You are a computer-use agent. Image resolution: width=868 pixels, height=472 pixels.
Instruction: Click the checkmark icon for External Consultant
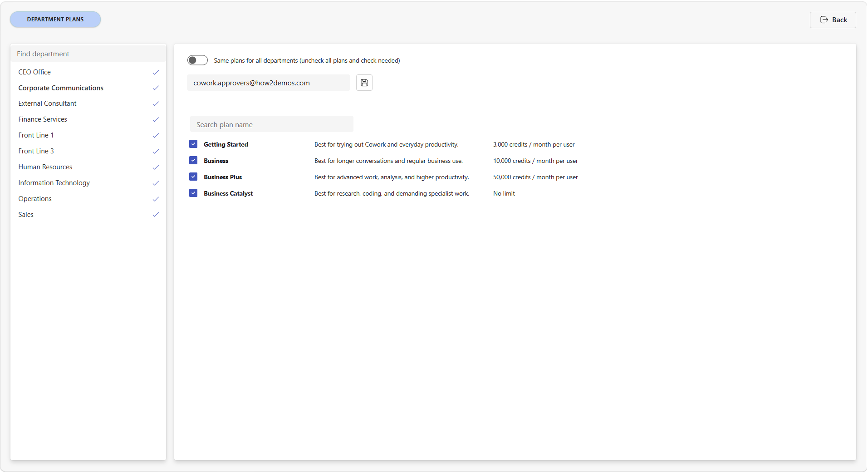pos(156,104)
